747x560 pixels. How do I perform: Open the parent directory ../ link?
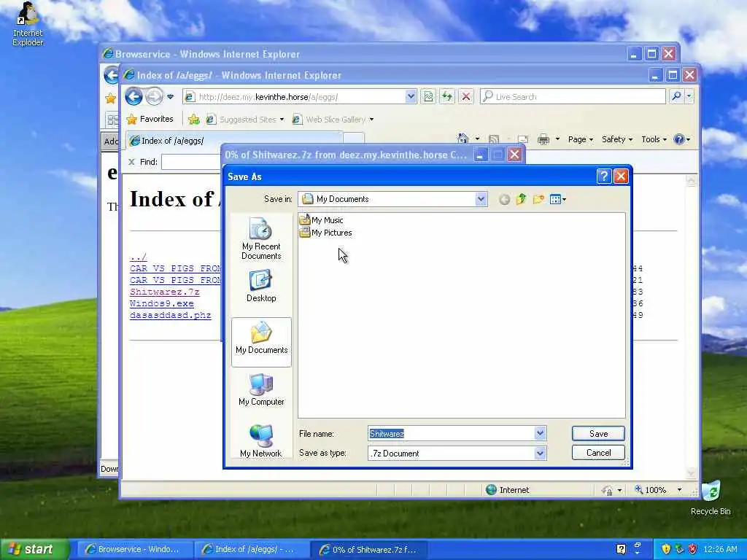click(x=138, y=257)
